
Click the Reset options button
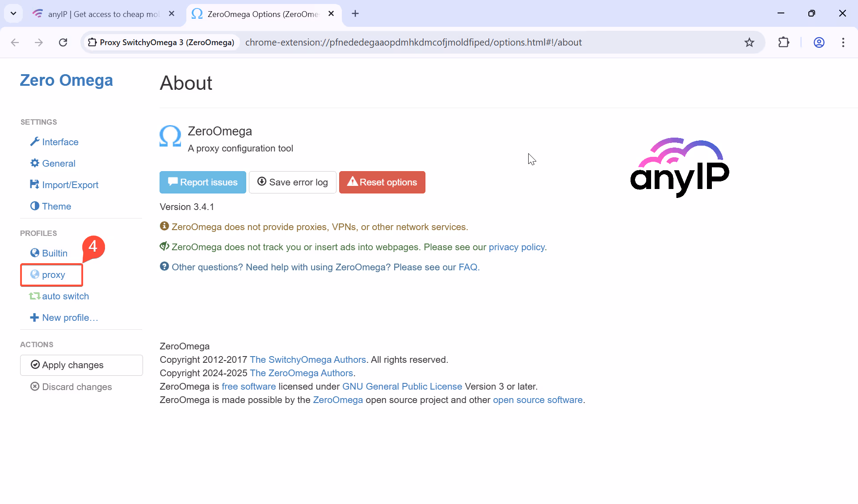(382, 182)
